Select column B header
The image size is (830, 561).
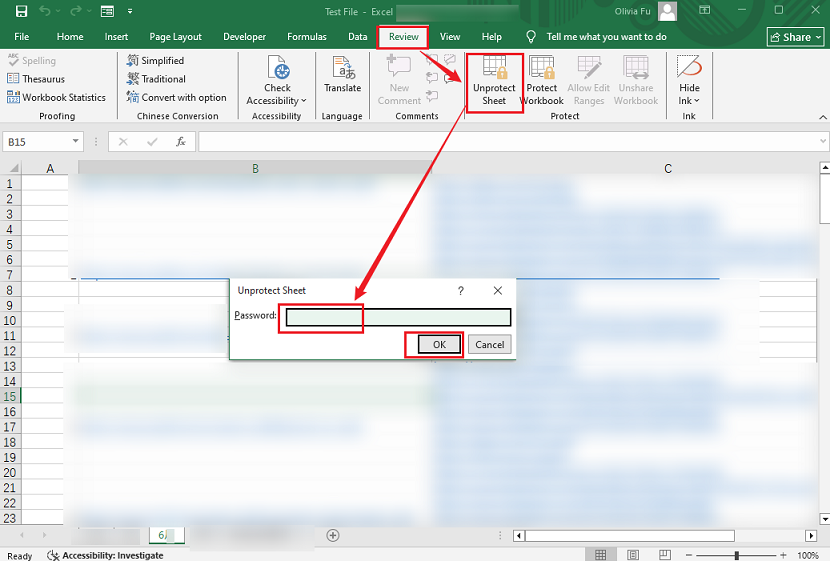point(255,168)
